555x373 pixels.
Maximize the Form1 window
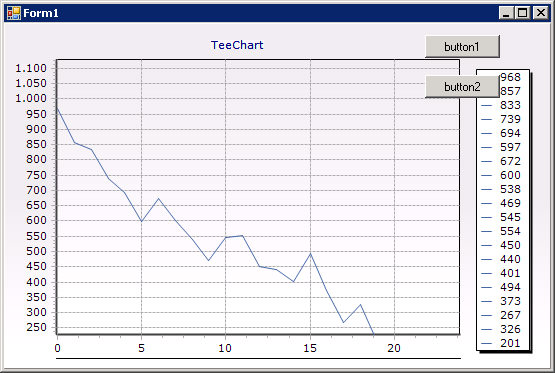[523, 13]
